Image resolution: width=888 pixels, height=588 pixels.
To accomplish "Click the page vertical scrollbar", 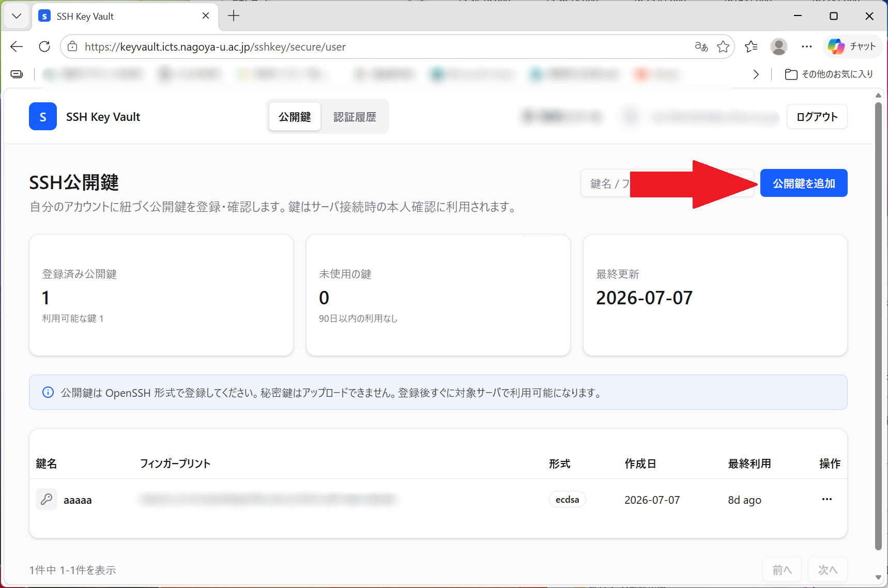I will tap(878, 326).
